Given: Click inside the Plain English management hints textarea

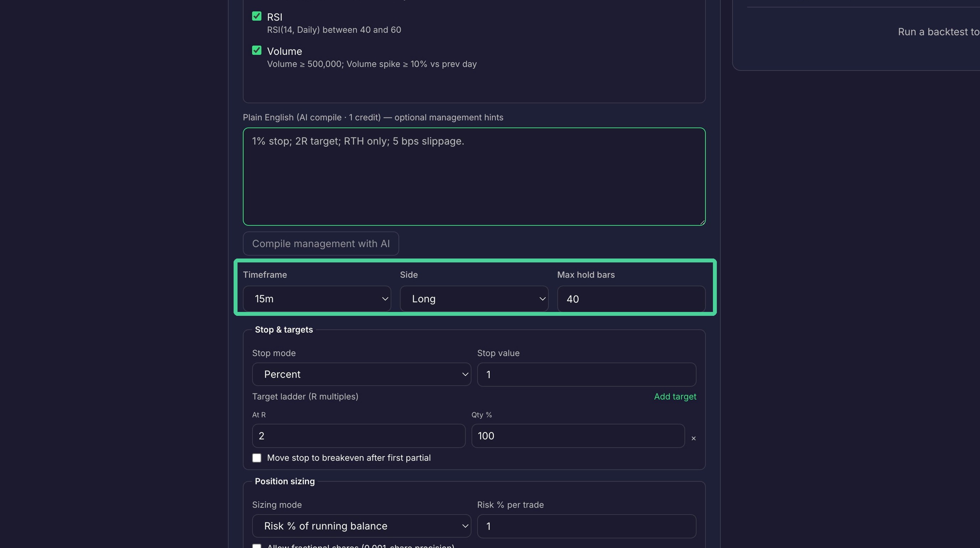Looking at the screenshot, I should (474, 177).
